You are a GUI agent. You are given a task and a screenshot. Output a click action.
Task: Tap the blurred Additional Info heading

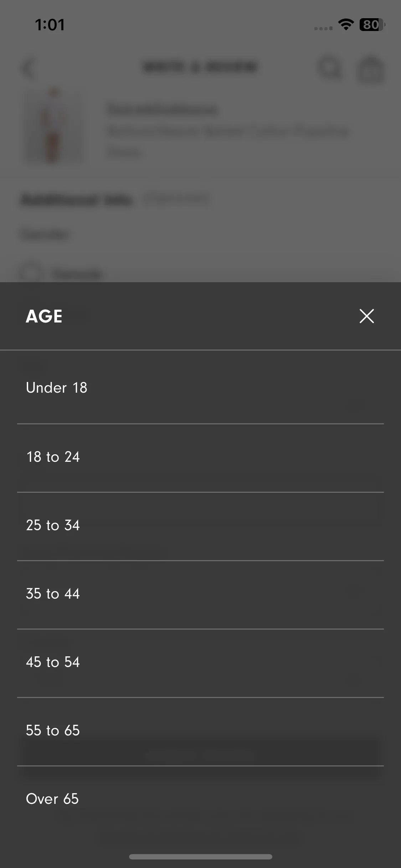point(77,200)
